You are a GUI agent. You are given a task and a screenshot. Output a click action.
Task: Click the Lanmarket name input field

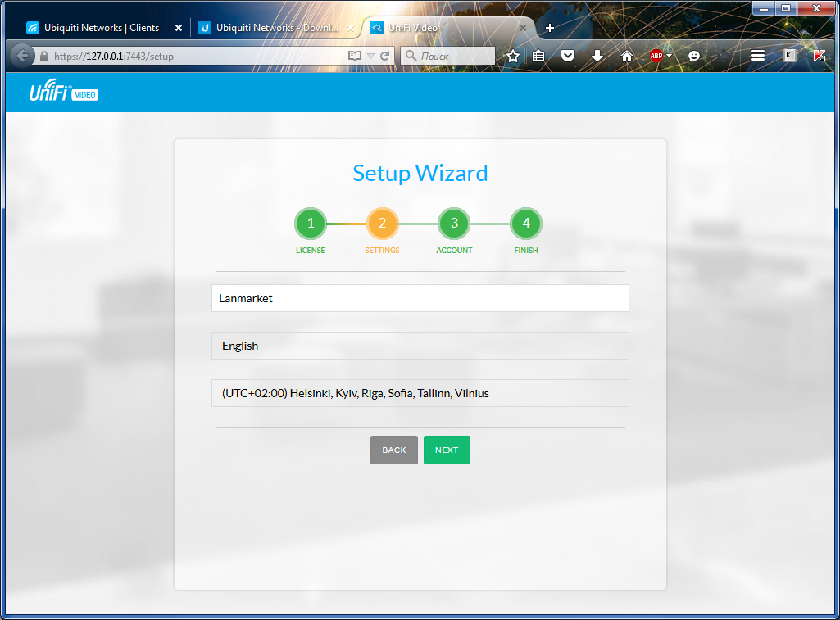coord(420,298)
